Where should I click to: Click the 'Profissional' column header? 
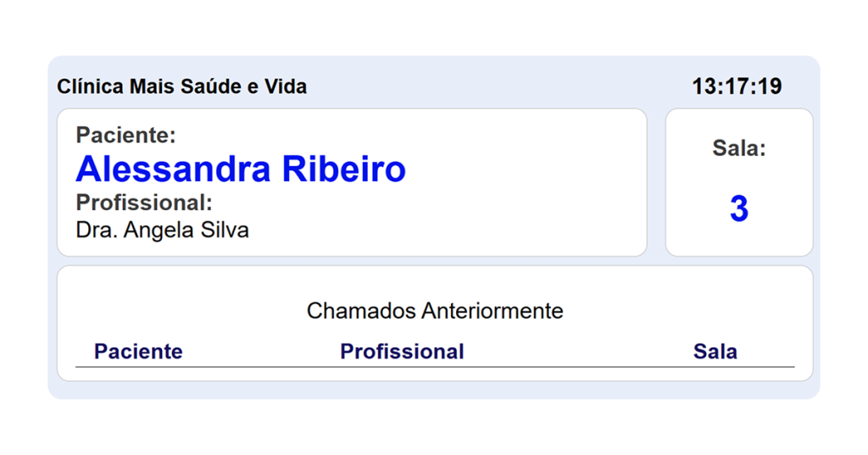[x=402, y=352]
